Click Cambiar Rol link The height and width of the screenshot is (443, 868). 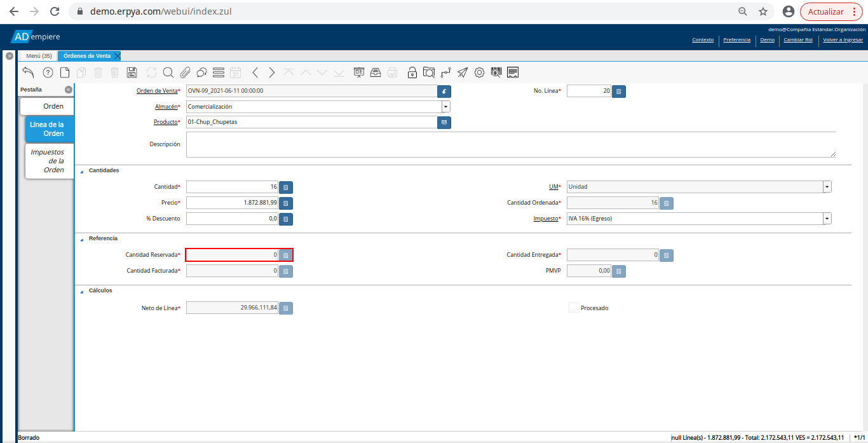tap(798, 39)
